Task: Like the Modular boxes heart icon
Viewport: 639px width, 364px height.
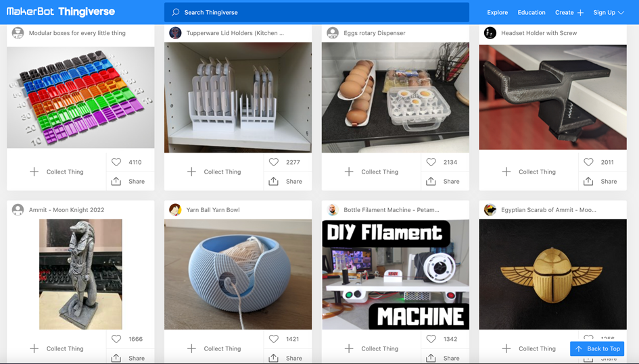Action: [116, 162]
